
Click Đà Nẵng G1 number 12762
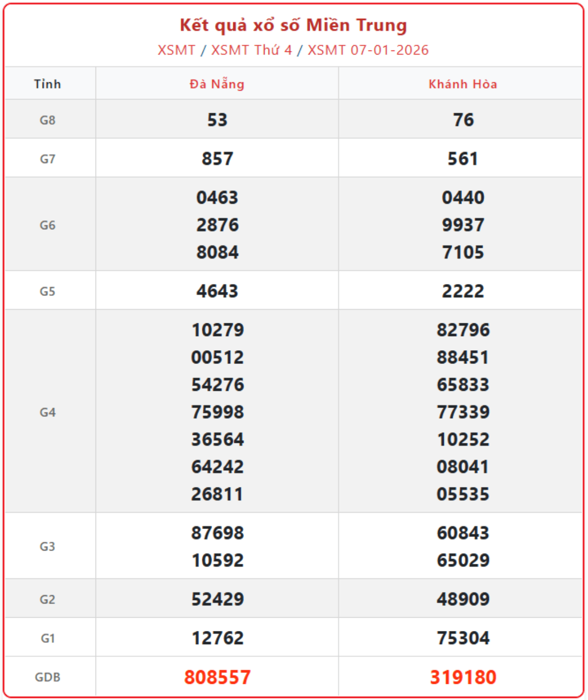pyautogui.click(x=217, y=638)
